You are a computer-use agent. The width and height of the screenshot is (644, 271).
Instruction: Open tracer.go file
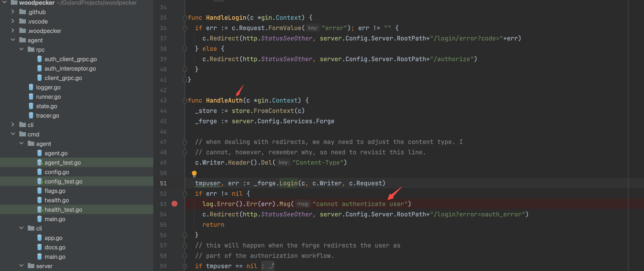coord(48,116)
